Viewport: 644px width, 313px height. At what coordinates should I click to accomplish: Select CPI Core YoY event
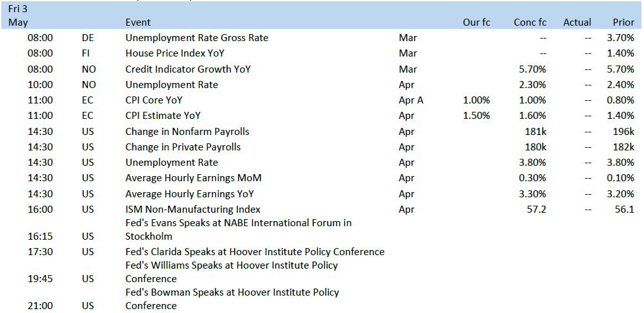coord(154,100)
